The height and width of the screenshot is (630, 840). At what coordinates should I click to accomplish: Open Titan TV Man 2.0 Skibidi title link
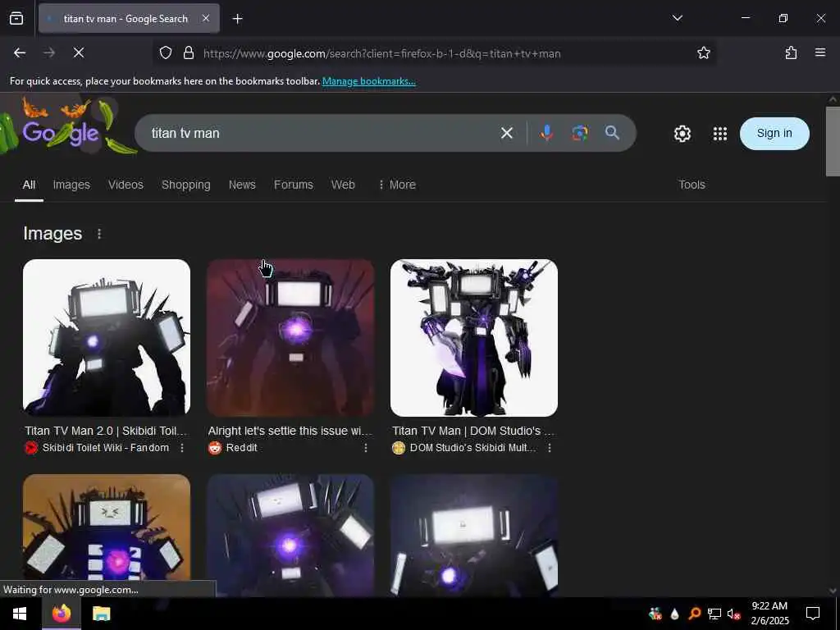106,431
